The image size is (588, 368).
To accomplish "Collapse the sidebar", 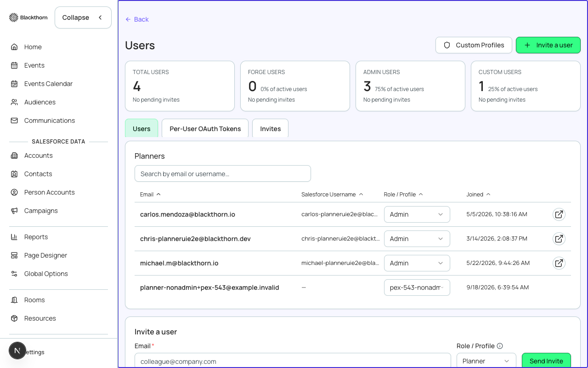I will 83,17.
